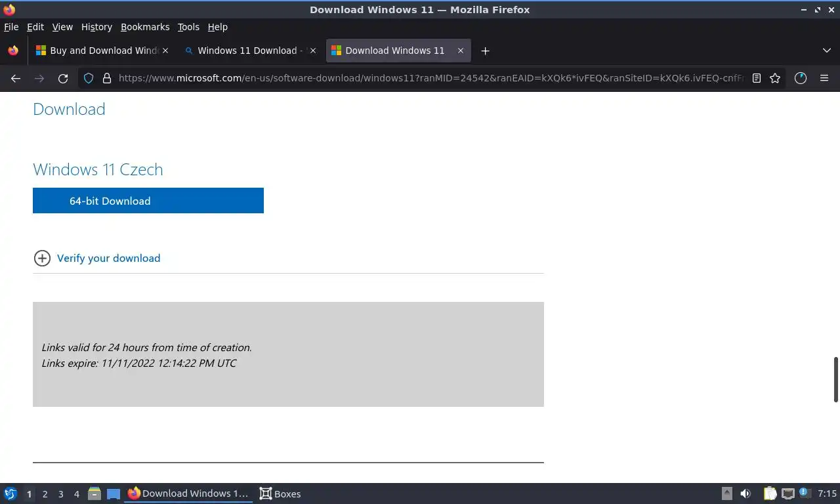Click the microsoft.com URL address bar
The width and height of the screenshot is (840, 504).
click(430, 78)
